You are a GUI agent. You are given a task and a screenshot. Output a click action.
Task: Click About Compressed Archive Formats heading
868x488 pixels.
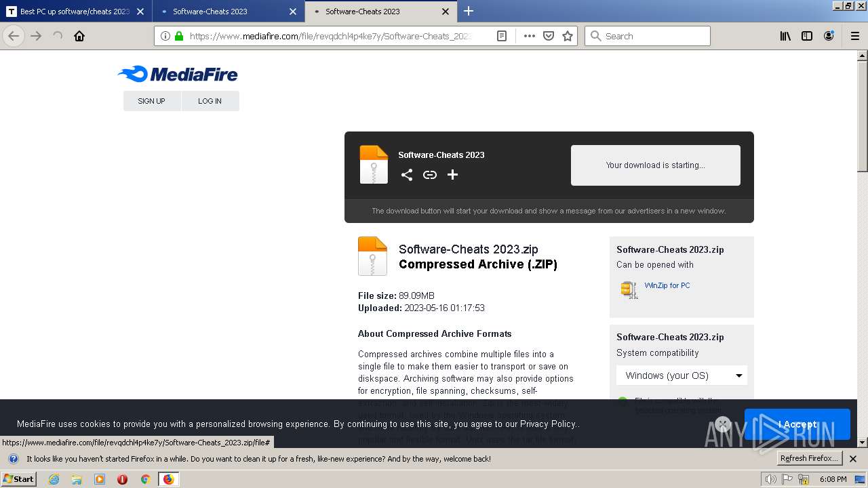click(x=435, y=333)
